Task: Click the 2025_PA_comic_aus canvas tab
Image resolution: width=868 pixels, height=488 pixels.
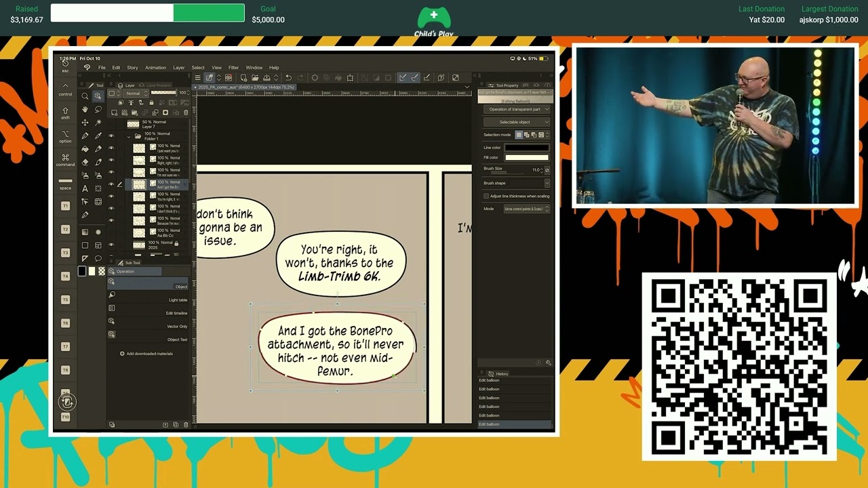Action: point(244,87)
